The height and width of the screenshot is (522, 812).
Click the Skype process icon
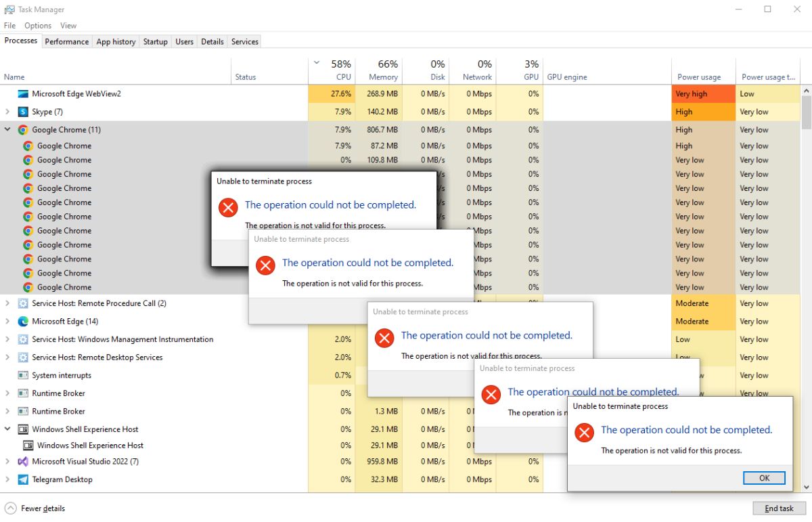23,112
